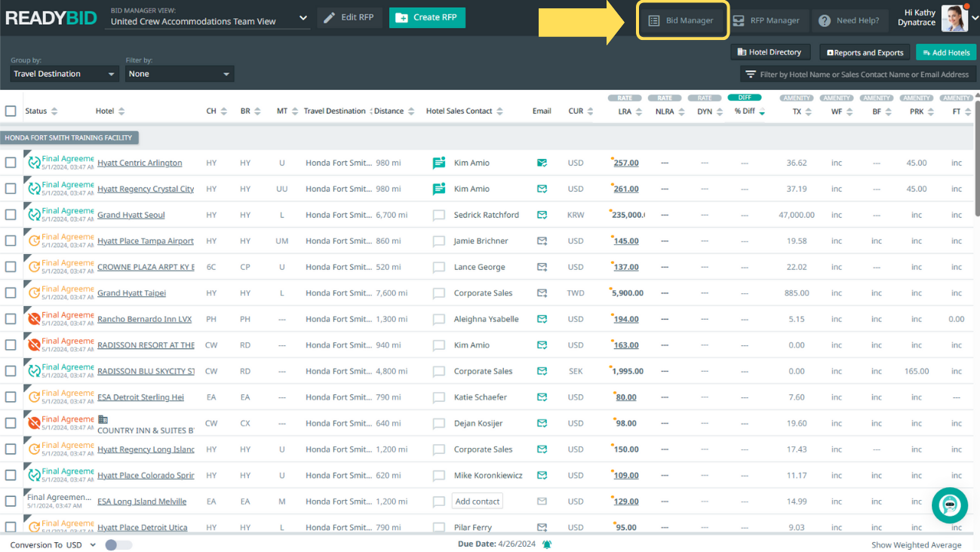This screenshot has height=552, width=980.
Task: Click status icon for Hyatt Place Tampa Airport
Action: tap(34, 241)
